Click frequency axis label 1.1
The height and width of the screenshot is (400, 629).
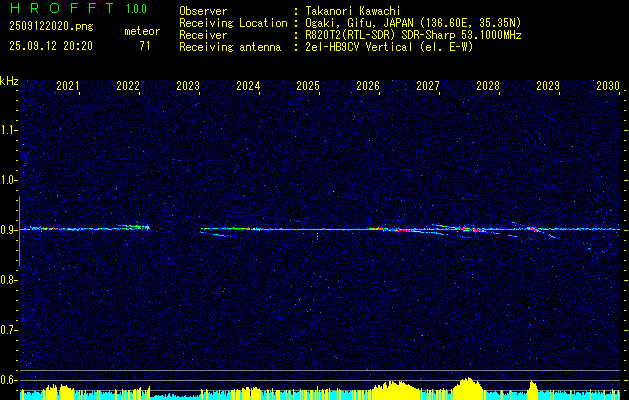click(x=8, y=130)
